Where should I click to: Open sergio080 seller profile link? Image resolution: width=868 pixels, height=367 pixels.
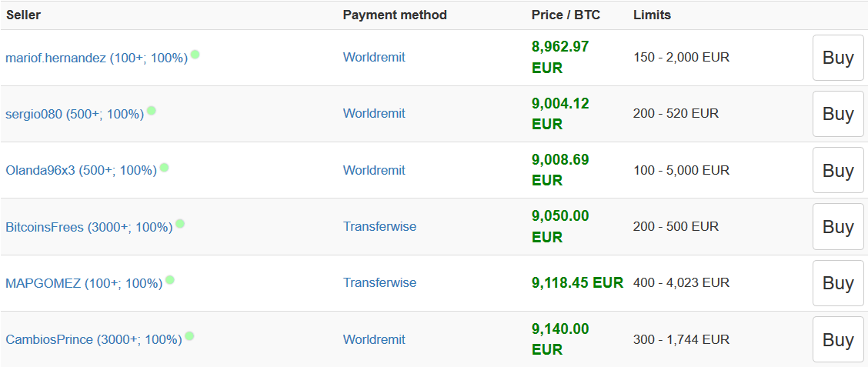(x=75, y=114)
